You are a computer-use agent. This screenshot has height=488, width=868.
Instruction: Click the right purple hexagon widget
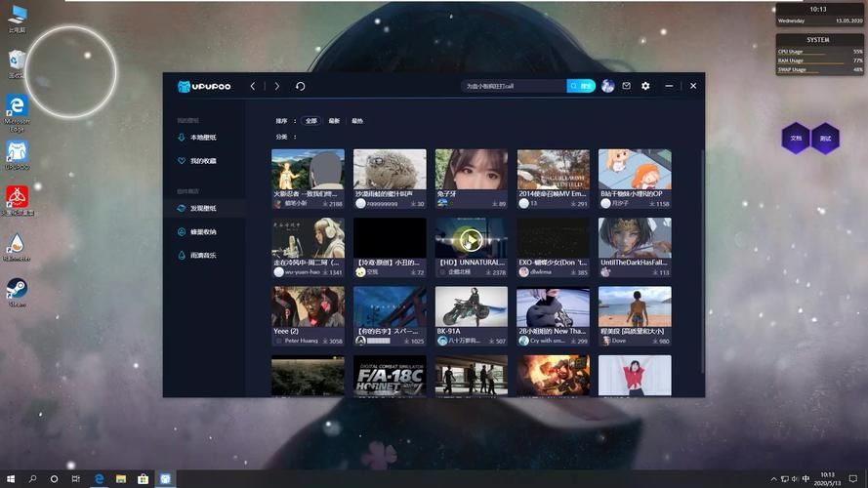(825, 138)
